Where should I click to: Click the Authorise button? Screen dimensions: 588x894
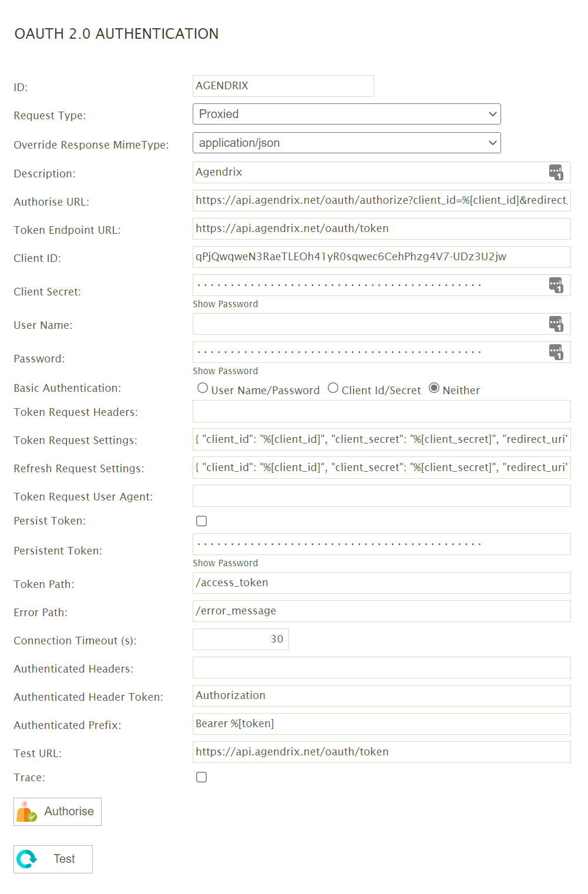tap(57, 811)
